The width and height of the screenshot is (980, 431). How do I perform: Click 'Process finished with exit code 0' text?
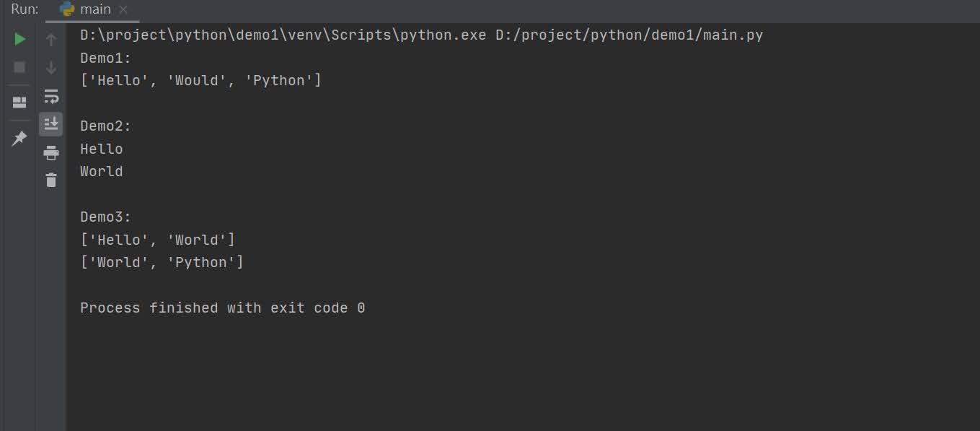(222, 308)
